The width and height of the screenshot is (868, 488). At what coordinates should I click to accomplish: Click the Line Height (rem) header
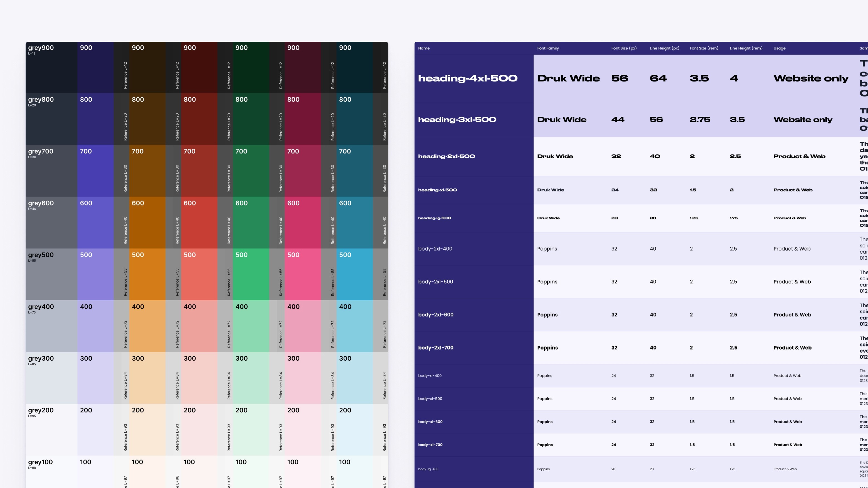[746, 48]
